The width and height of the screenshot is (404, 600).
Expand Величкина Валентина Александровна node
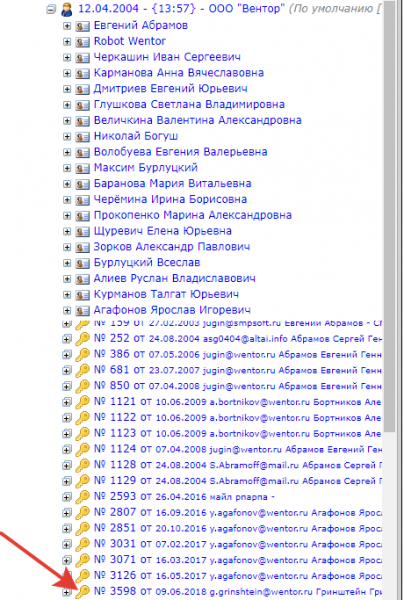(67, 121)
